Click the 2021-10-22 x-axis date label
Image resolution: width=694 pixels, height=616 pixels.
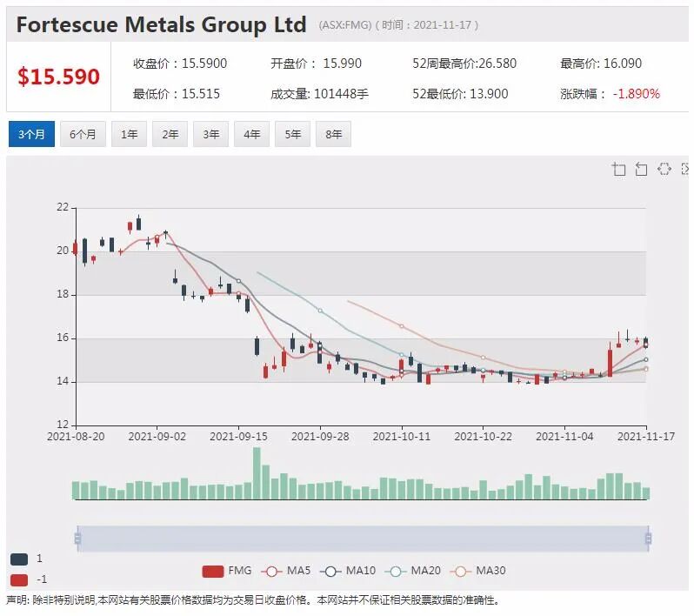tap(483, 437)
